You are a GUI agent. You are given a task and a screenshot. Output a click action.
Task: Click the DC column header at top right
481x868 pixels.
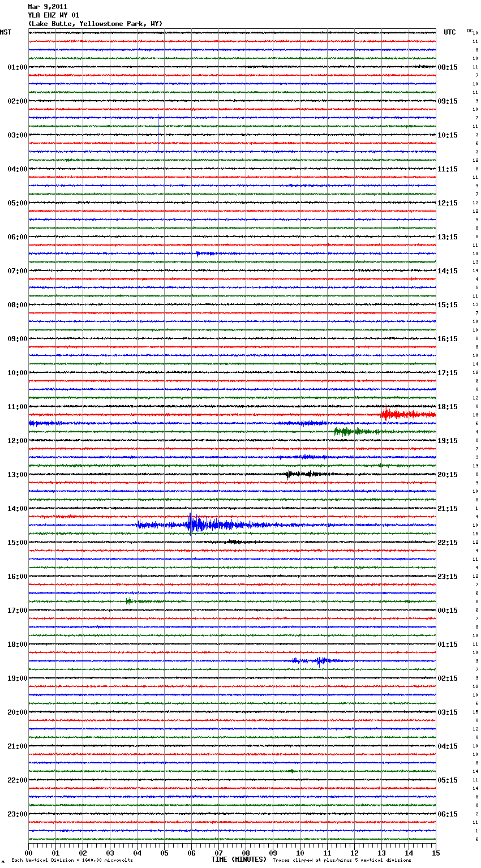(x=470, y=31)
